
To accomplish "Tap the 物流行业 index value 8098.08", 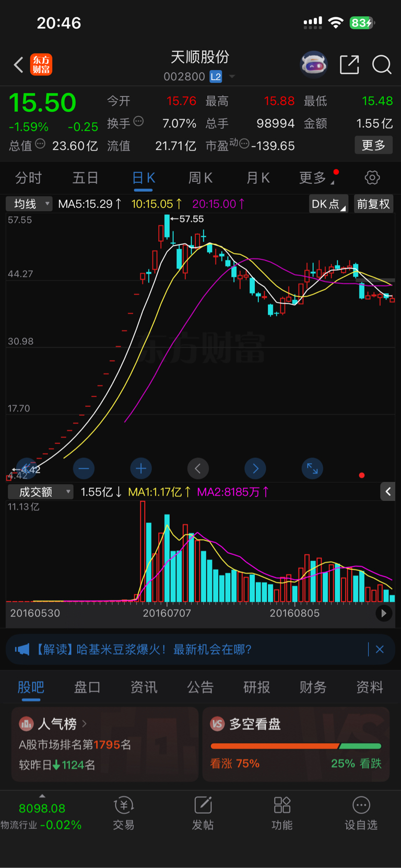I will [42, 808].
